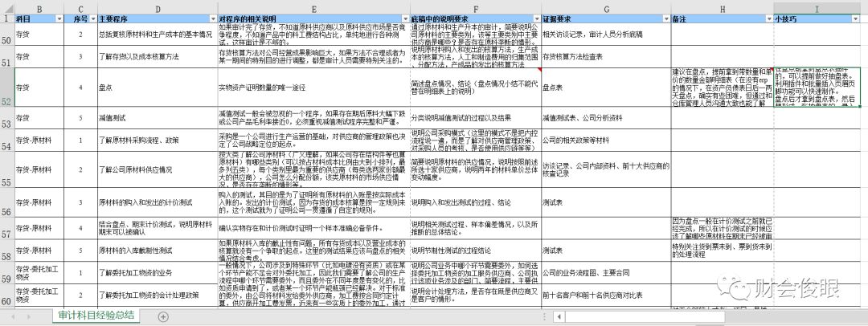Click the cell 公司的相关政策等材料
The height and width of the screenshot is (326, 868).
[606, 141]
